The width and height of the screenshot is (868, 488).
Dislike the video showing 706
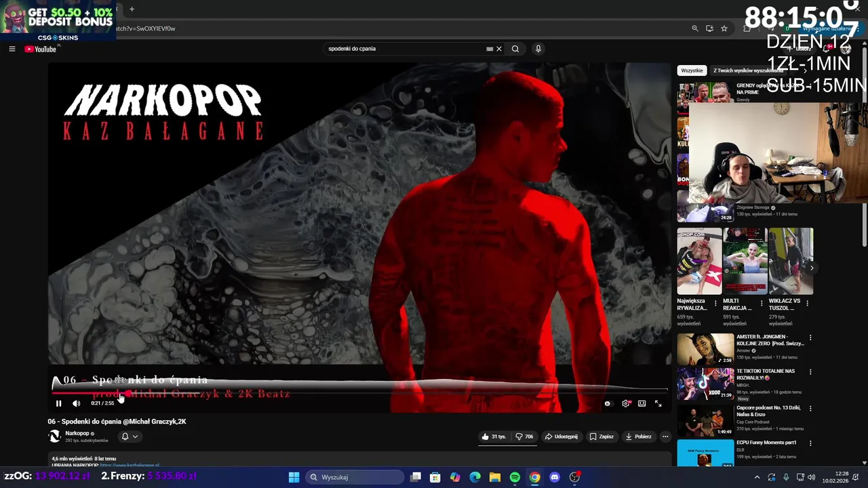click(524, 436)
